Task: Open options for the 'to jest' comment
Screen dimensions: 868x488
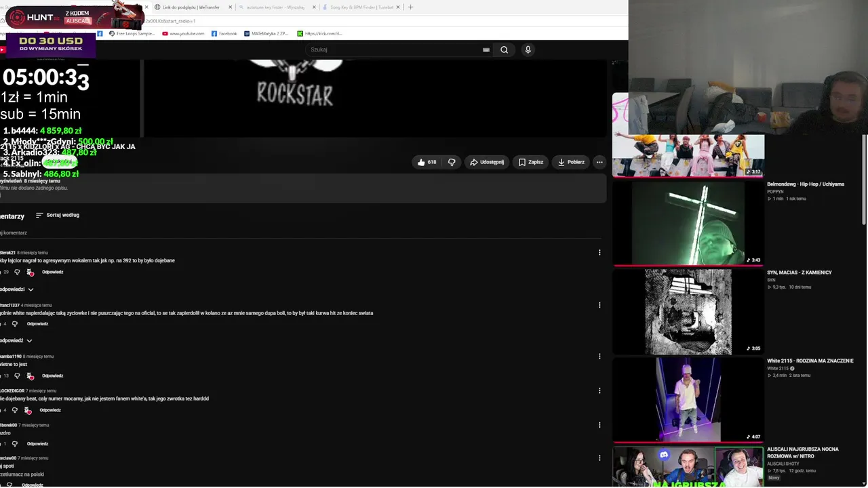Action: pos(599,357)
